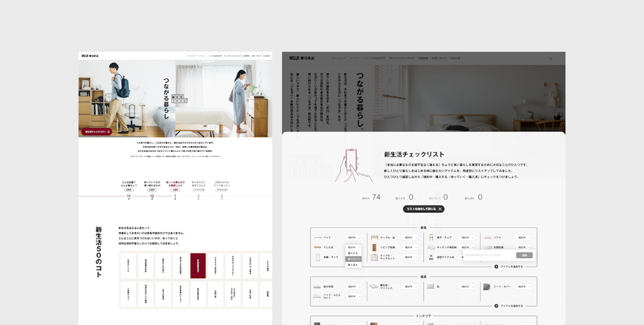
Task: Click the bookshelf rack (本棚・ラック) icon
Action: (317, 257)
